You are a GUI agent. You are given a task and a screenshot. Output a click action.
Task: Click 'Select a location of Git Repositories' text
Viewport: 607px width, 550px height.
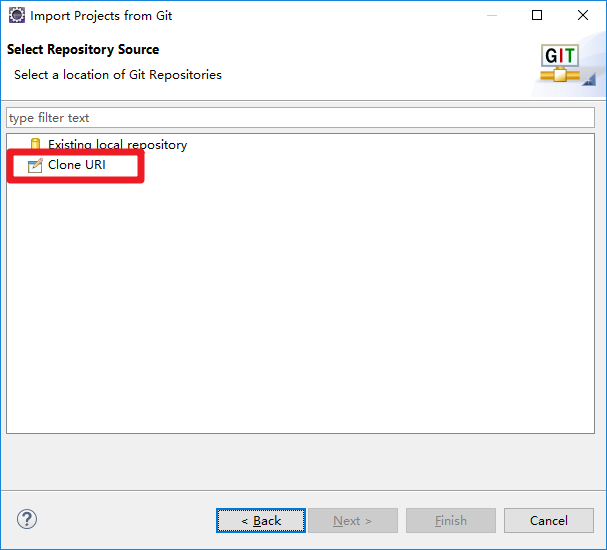coord(118,75)
